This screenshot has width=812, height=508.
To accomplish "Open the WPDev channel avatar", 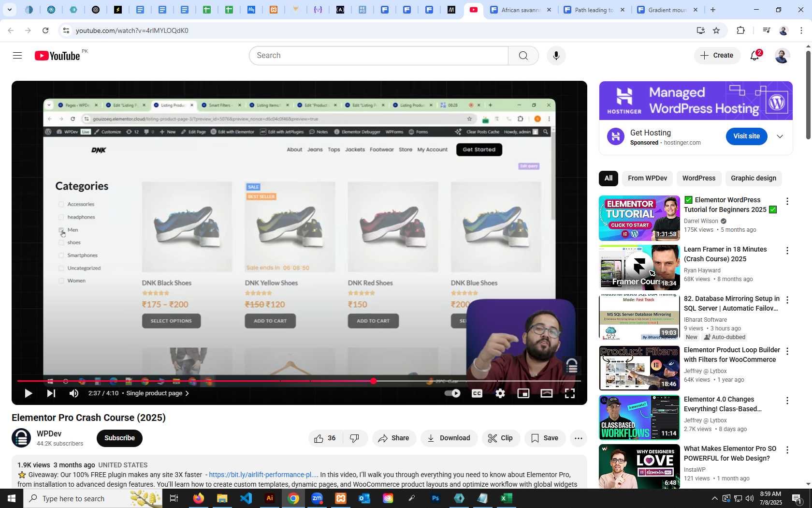I will coord(21,438).
